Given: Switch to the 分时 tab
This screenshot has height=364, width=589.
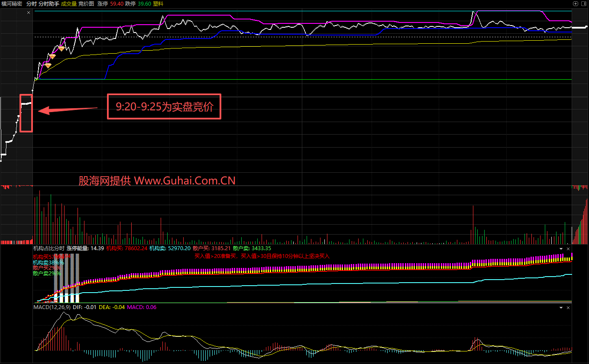Looking at the screenshot, I should [32, 3].
